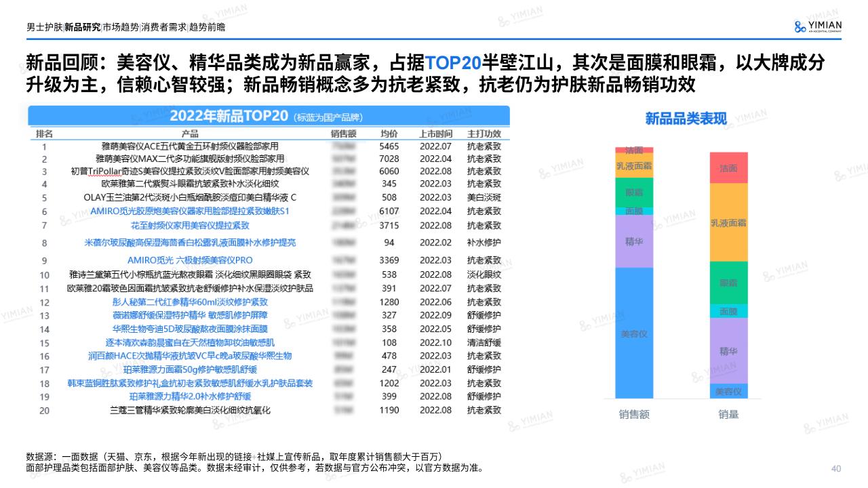Select the 新品研究 breadcrumb item
This screenshot has height=488, width=868.
pos(82,28)
